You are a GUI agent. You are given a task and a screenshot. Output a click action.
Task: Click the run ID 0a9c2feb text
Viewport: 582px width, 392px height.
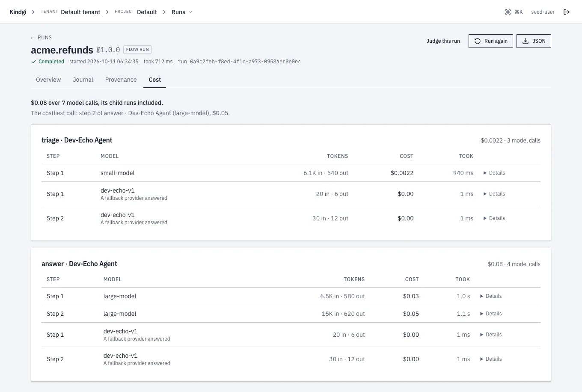pyautogui.click(x=239, y=62)
